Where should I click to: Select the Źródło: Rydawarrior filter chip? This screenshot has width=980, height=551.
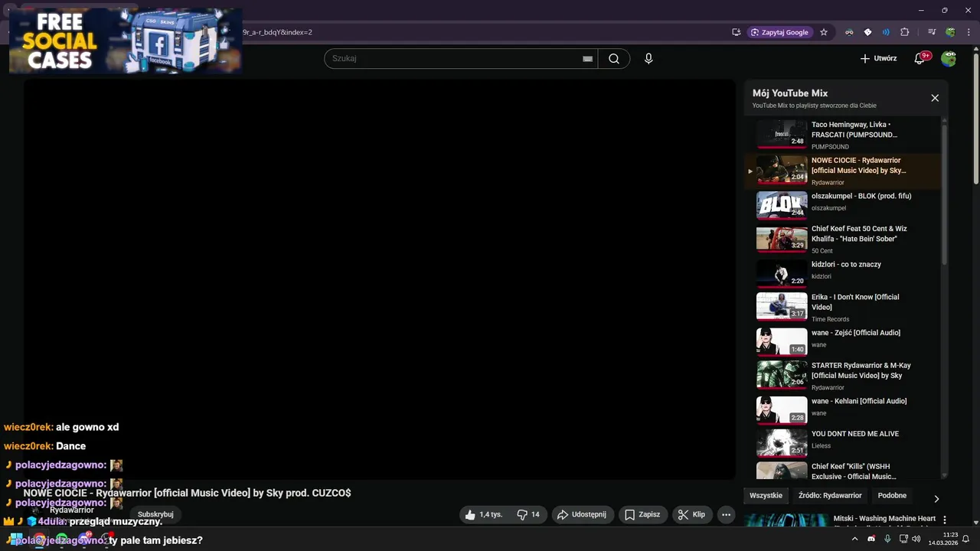(830, 495)
